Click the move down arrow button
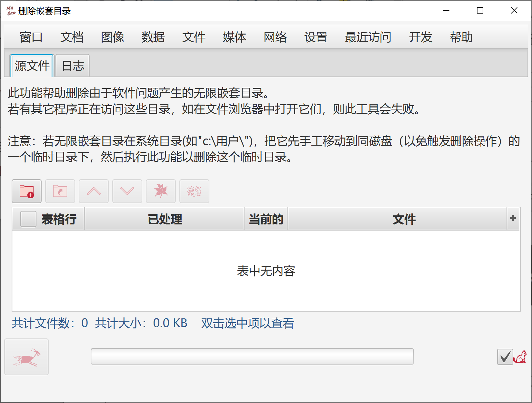This screenshot has width=532, height=403. tap(127, 191)
